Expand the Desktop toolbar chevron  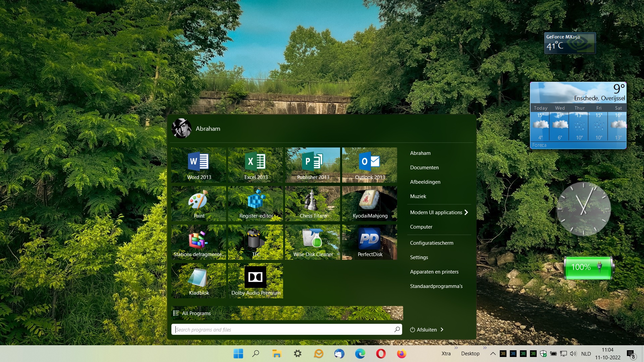485,348
